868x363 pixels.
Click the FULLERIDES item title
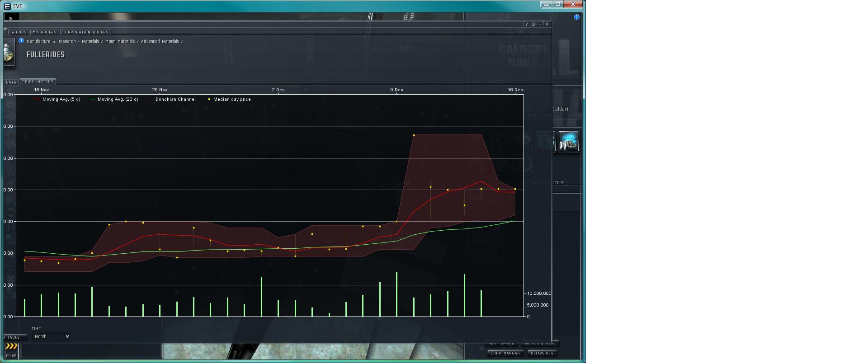coord(46,55)
